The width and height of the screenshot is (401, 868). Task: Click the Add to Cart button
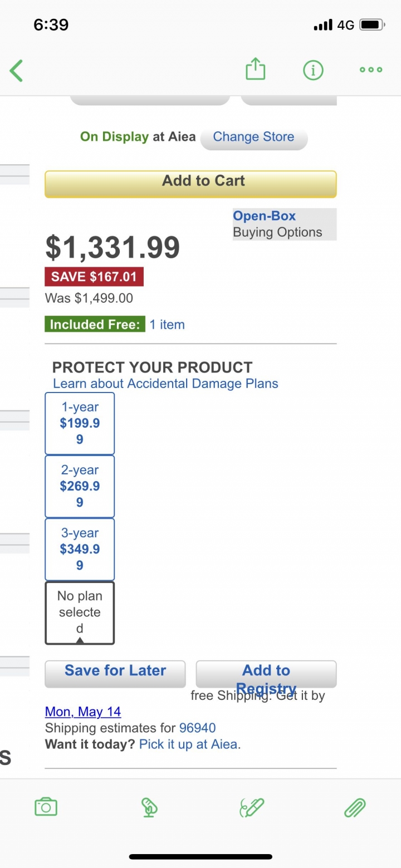(x=190, y=184)
